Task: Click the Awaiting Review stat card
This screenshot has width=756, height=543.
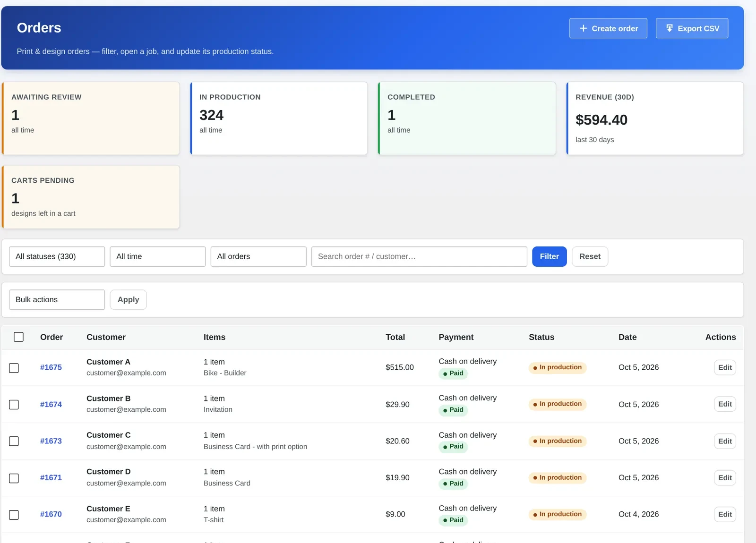Action: tap(91, 119)
